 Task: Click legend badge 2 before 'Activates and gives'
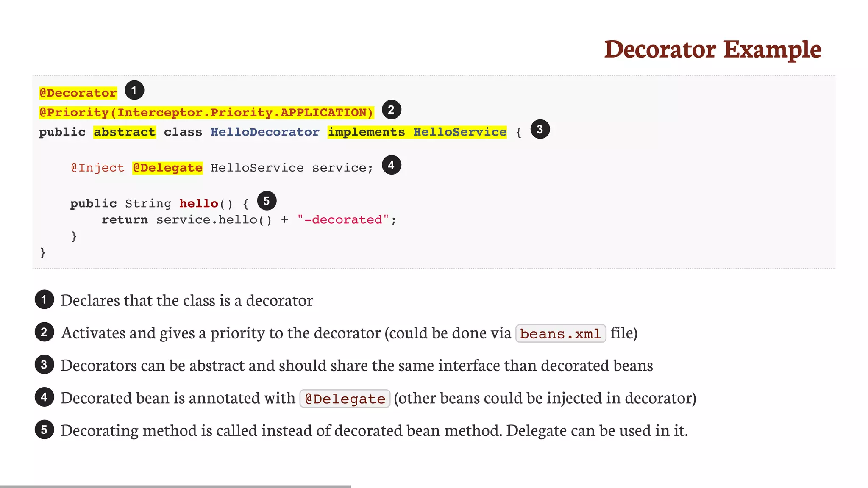coord(44,332)
